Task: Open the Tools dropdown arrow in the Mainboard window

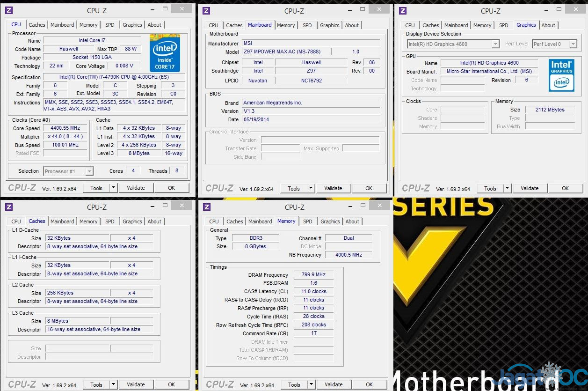Action: point(311,188)
